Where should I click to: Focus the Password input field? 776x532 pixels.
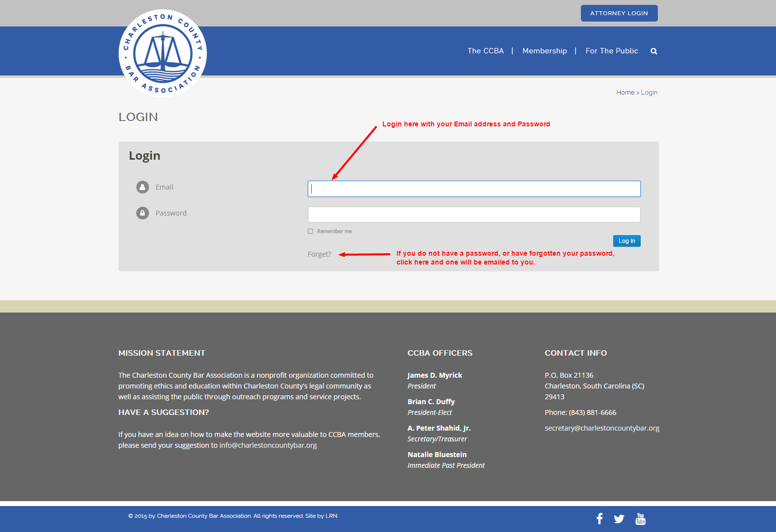click(x=474, y=215)
